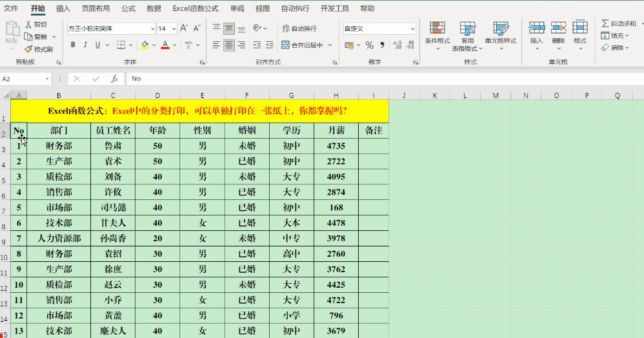Viewport: 644px width, 338px height.
Task: Click AutoSum (自动求和)
Action: click(619, 23)
